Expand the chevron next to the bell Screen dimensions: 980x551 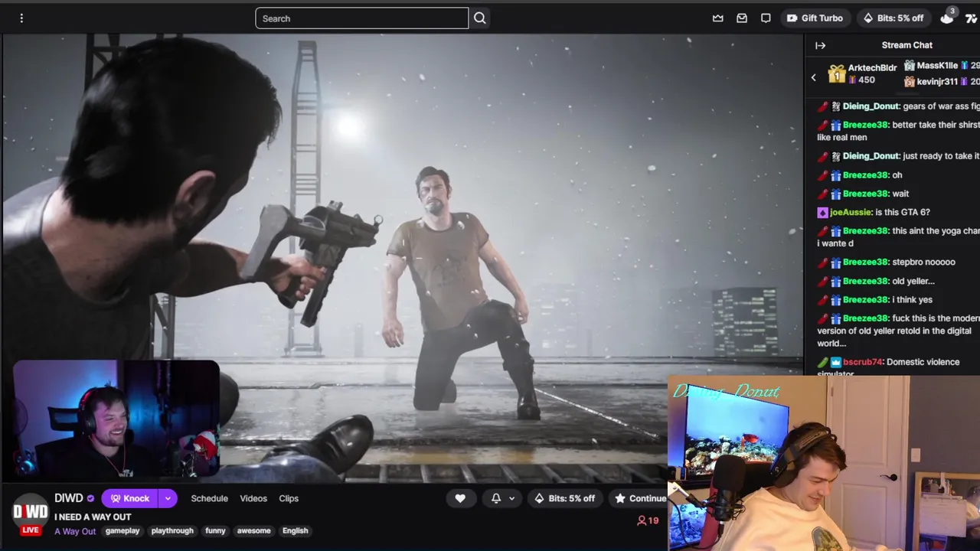click(511, 498)
